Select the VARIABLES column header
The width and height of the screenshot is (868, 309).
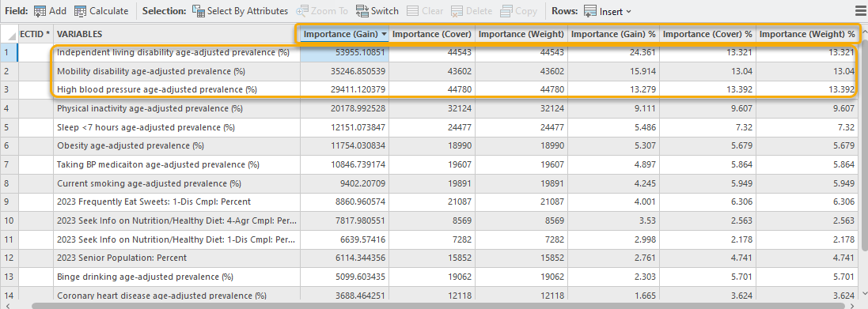pyautogui.click(x=176, y=34)
